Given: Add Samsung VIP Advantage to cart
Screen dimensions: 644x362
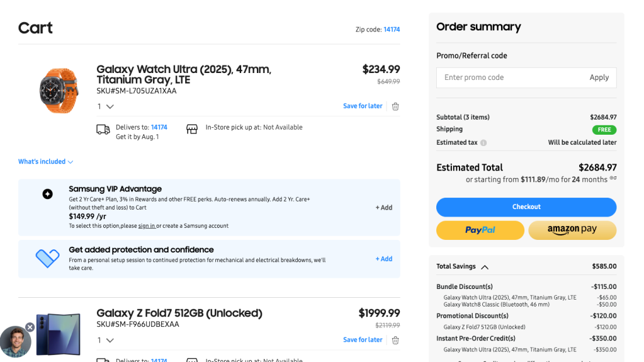Looking at the screenshot, I should tap(383, 207).
